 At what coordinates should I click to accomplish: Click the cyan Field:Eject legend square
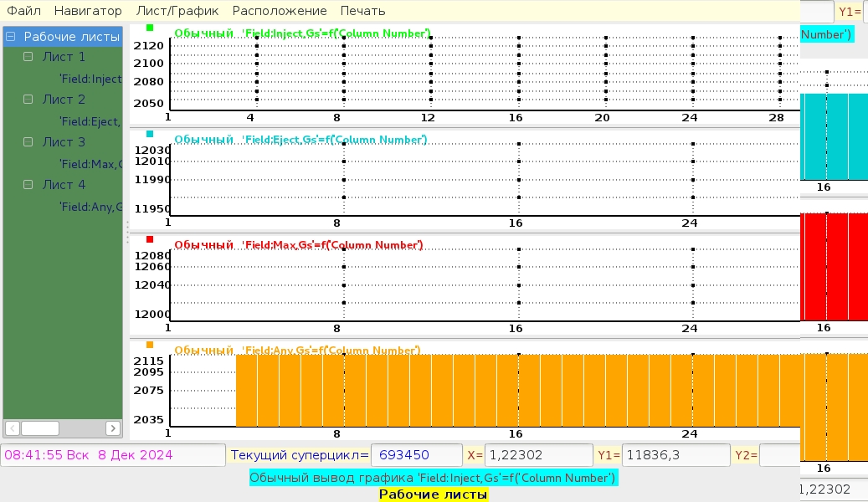pos(150,134)
